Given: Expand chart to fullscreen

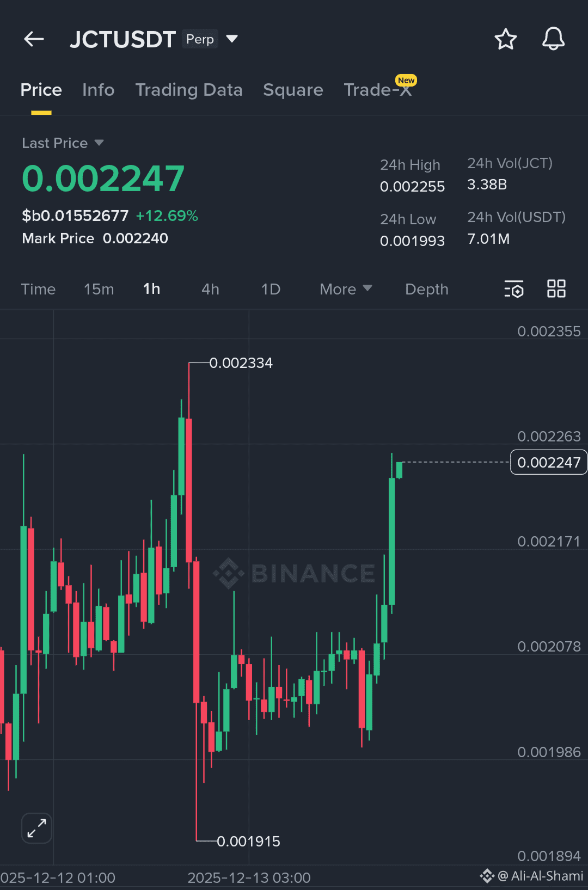Looking at the screenshot, I should click(x=36, y=828).
